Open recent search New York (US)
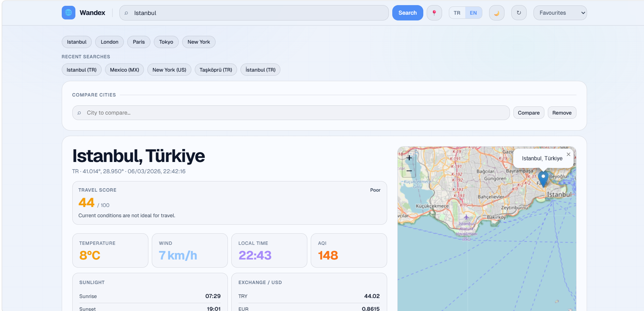The width and height of the screenshot is (644, 311). 169,70
